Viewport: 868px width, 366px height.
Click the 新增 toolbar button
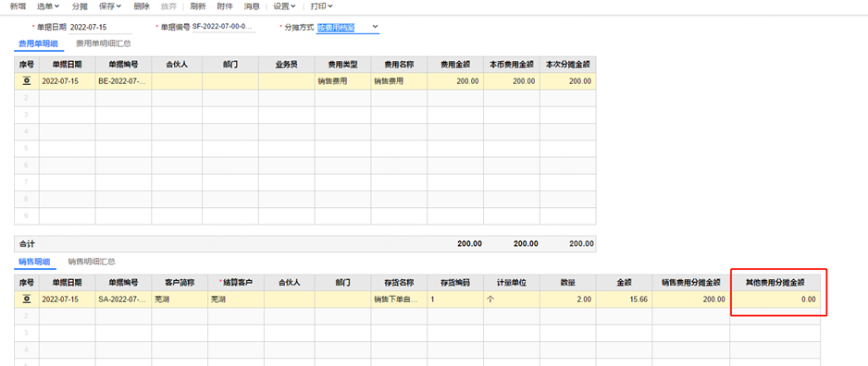[18, 6]
